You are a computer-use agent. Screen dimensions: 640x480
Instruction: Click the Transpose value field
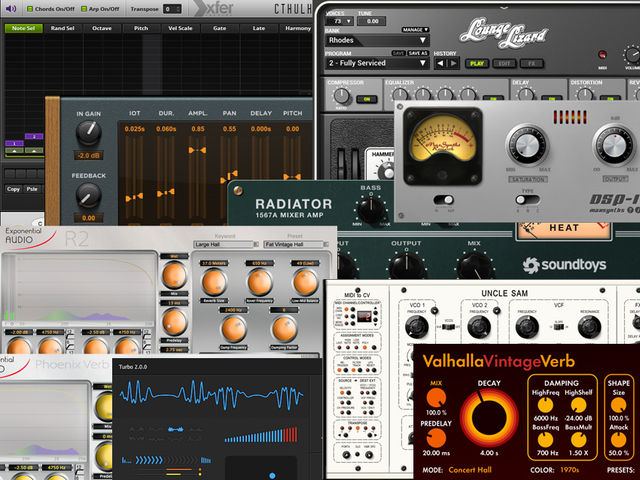tap(172, 9)
